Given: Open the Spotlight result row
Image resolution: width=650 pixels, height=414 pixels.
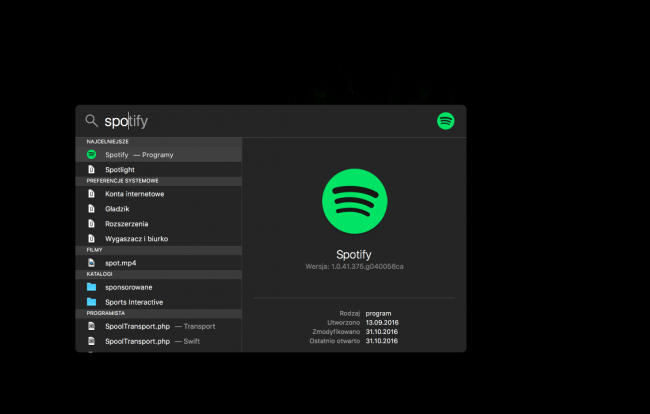Looking at the screenshot, I should pos(159,169).
